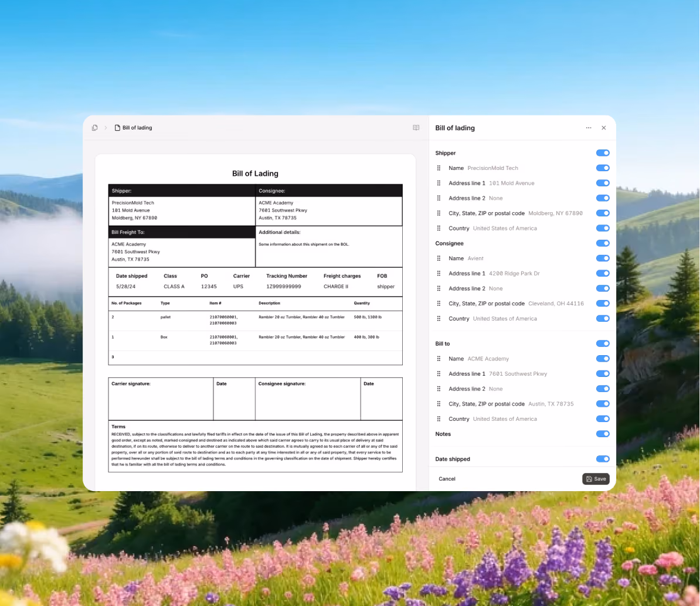Toggle 4200 Ridge Park Dr switch
The height and width of the screenshot is (606, 700).
point(603,274)
